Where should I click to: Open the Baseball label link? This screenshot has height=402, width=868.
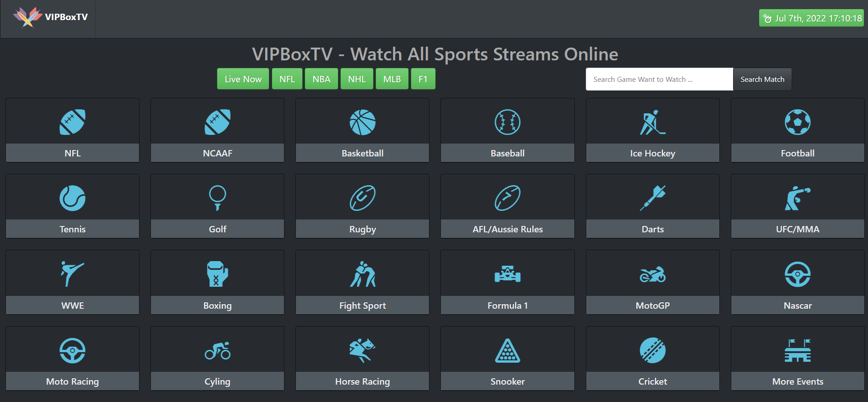pos(507,153)
